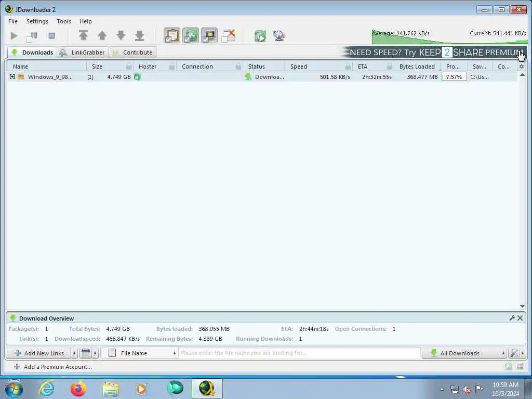The image size is (532, 399).
Task: Toggle silent mode icon with red X
Action: [229, 36]
